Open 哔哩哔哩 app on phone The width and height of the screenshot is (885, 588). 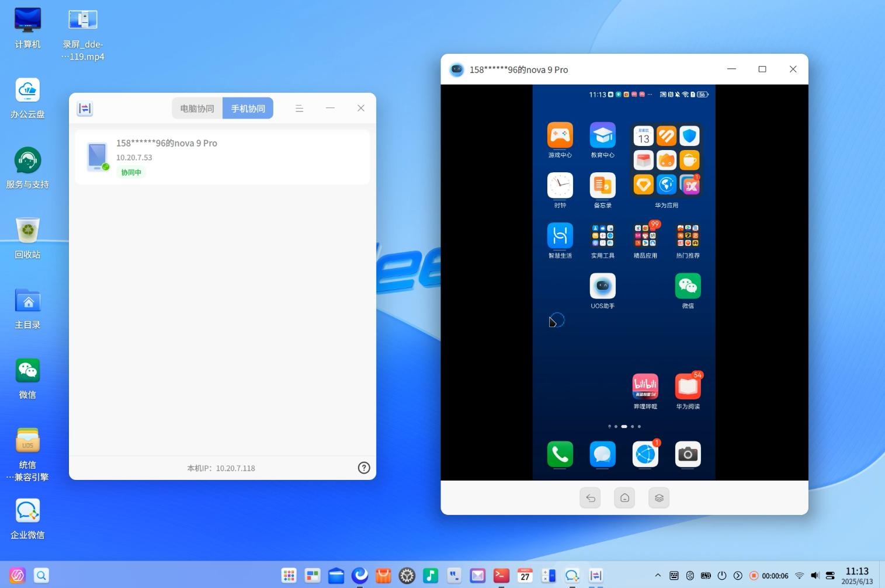[645, 391]
